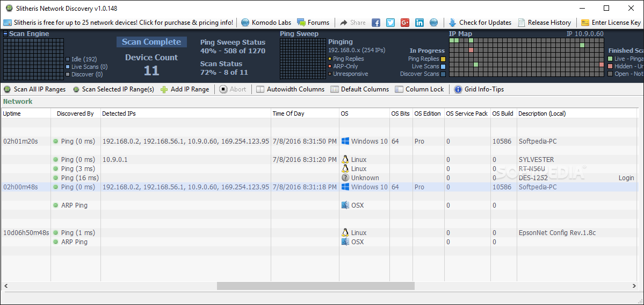The width and height of the screenshot is (644, 305).
Task: Click the Ping Replies yellow legend swatch
Action: coord(443,59)
